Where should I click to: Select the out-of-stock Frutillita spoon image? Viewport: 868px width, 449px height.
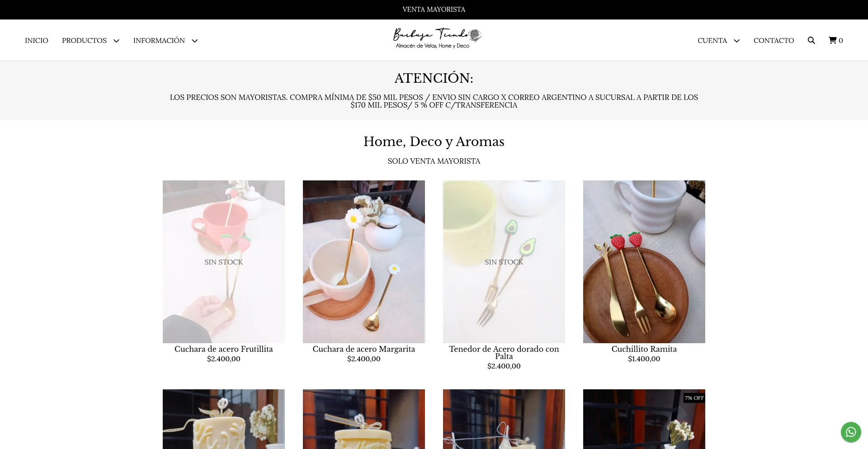(x=224, y=262)
